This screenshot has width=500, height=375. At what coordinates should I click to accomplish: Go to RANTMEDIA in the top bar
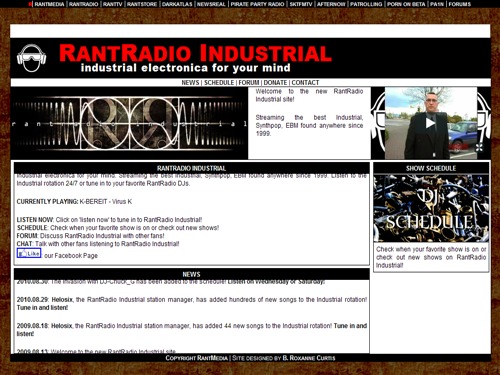(49, 4)
